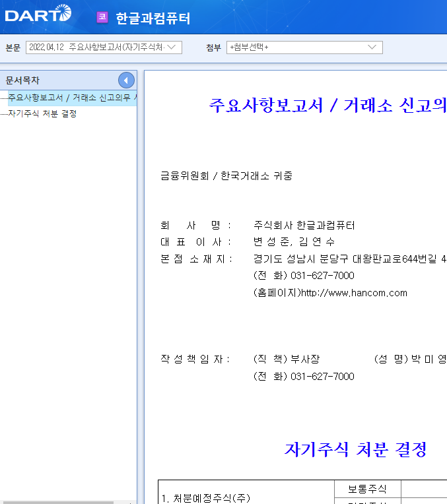Click the 첨부 label
447x504 pixels.
214,47
